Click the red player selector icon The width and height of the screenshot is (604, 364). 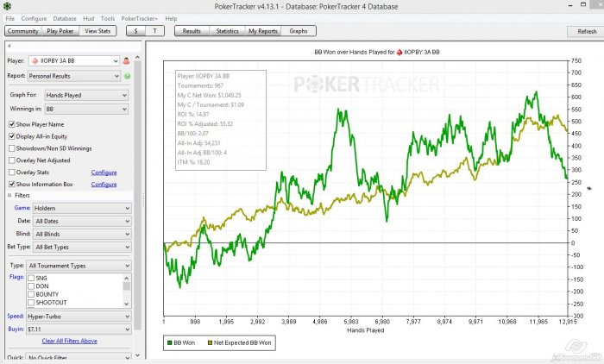(x=126, y=61)
